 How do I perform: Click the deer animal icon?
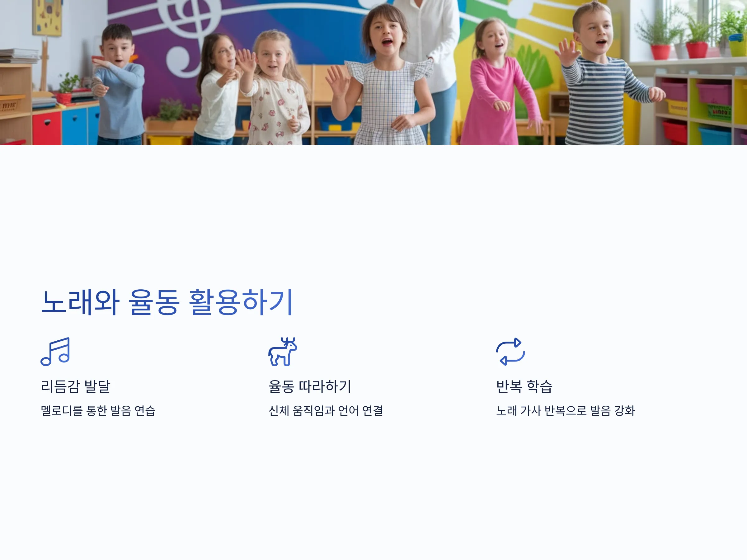(x=283, y=351)
